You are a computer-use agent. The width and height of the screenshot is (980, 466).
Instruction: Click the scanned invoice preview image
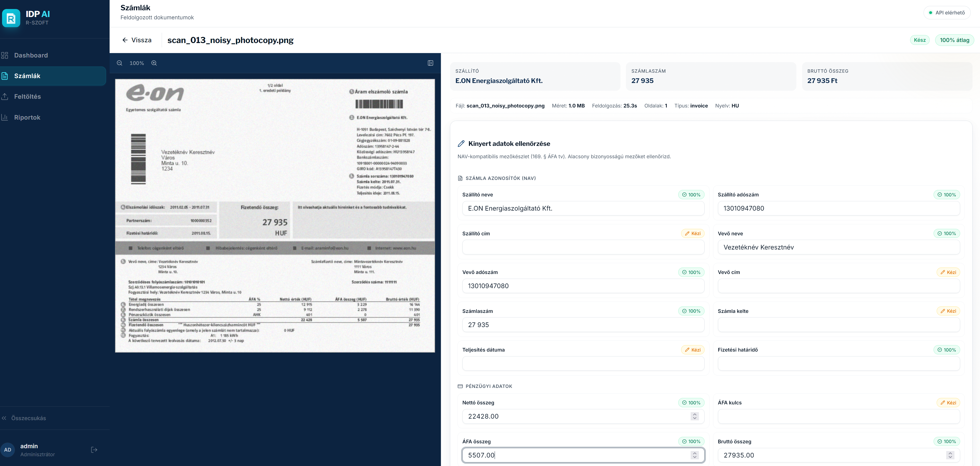pos(275,215)
